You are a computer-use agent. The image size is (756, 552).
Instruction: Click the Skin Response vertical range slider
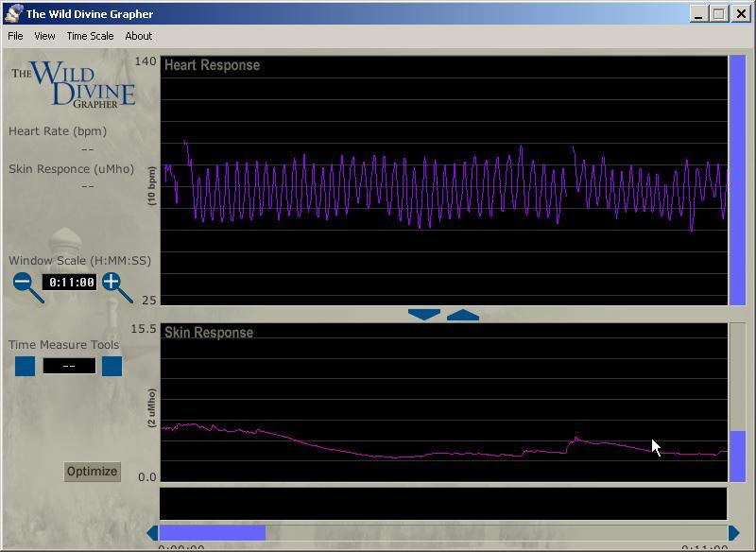click(x=737, y=456)
